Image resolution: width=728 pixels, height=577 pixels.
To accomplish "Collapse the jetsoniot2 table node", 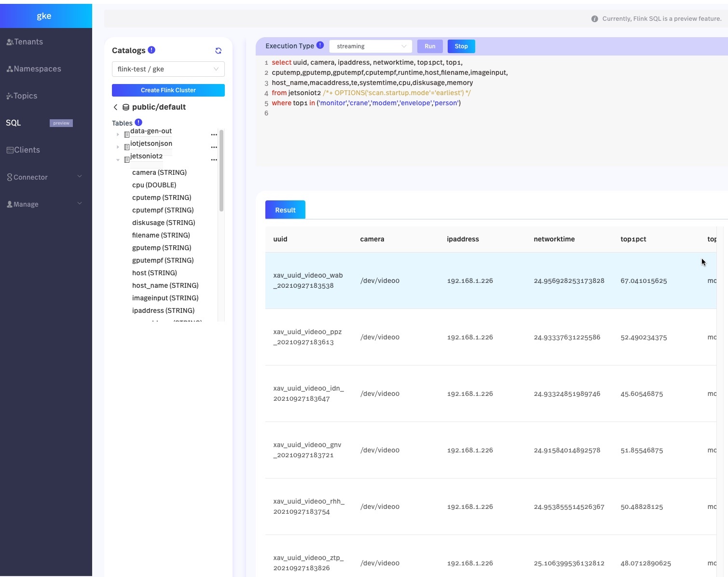I will pos(118,160).
